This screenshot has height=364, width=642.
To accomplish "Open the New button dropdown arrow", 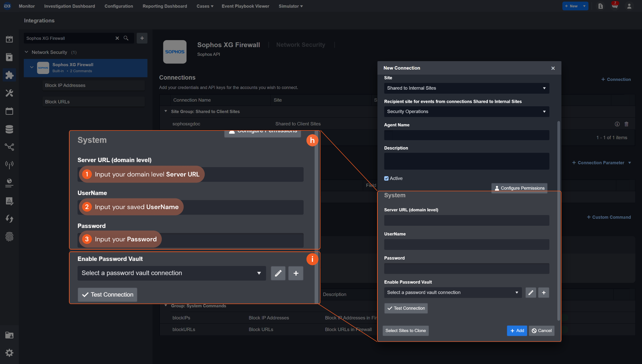I will 584,6.
